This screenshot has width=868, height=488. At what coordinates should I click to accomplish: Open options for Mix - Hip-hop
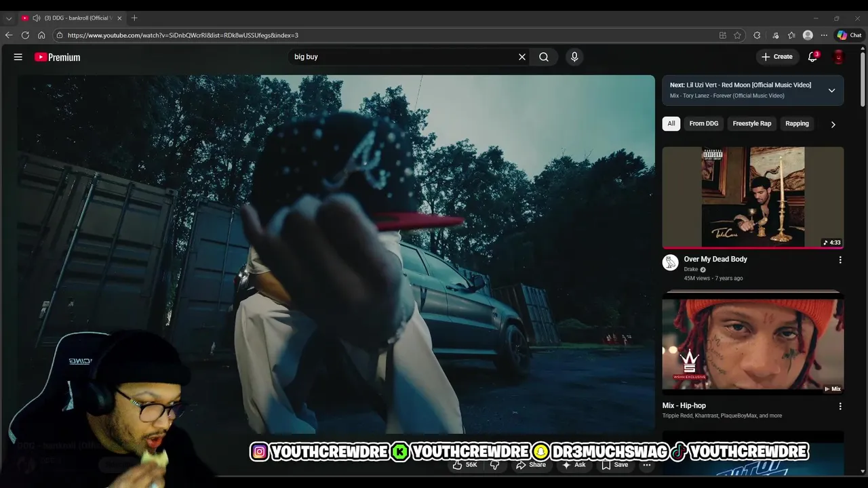(840, 406)
